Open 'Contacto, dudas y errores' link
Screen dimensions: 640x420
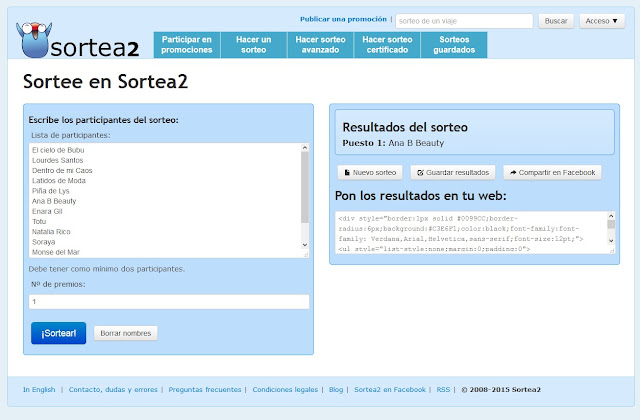tap(113, 389)
